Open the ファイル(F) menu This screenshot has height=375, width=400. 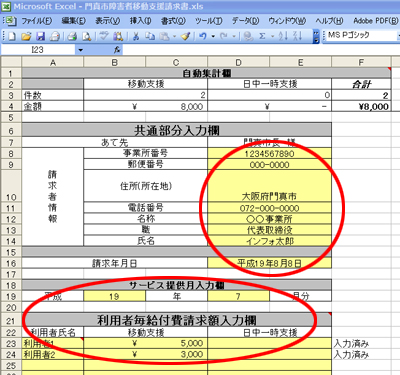(37, 21)
